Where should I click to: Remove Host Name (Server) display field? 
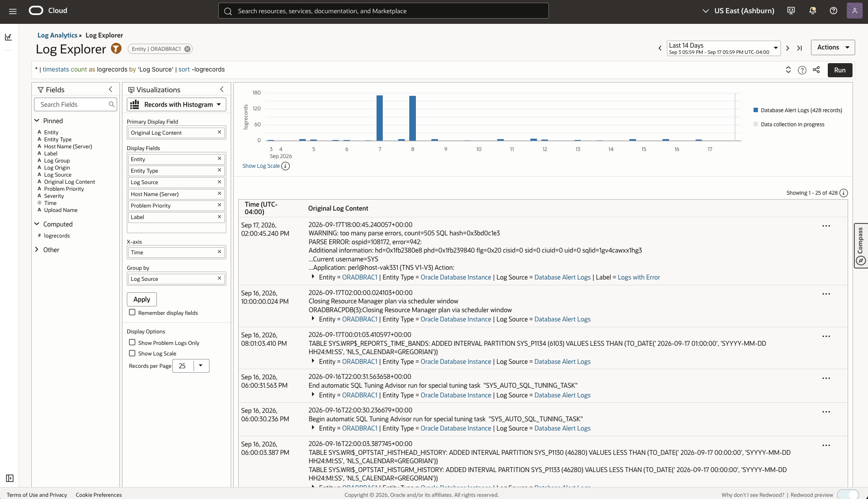click(x=219, y=193)
